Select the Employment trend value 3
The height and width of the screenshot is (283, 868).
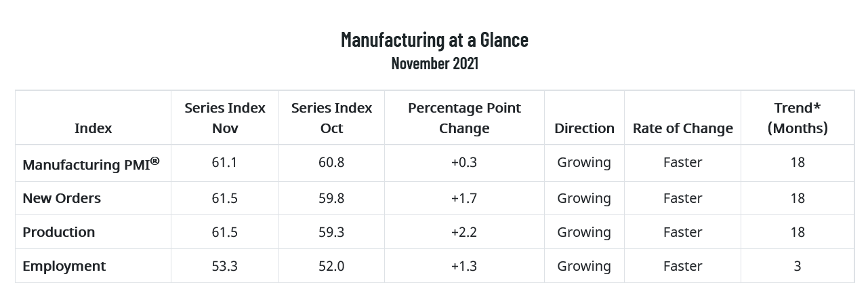point(798,266)
